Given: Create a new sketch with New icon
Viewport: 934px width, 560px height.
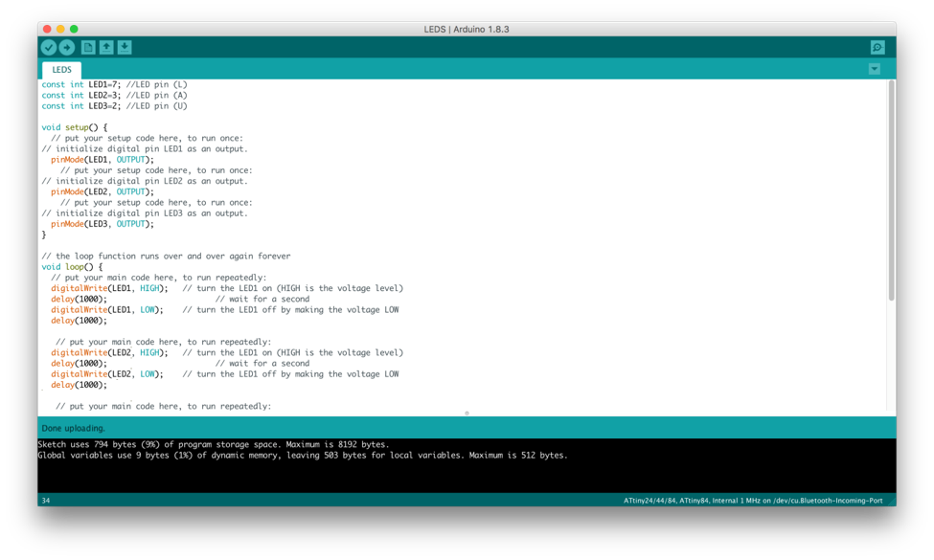Looking at the screenshot, I should pos(87,47).
